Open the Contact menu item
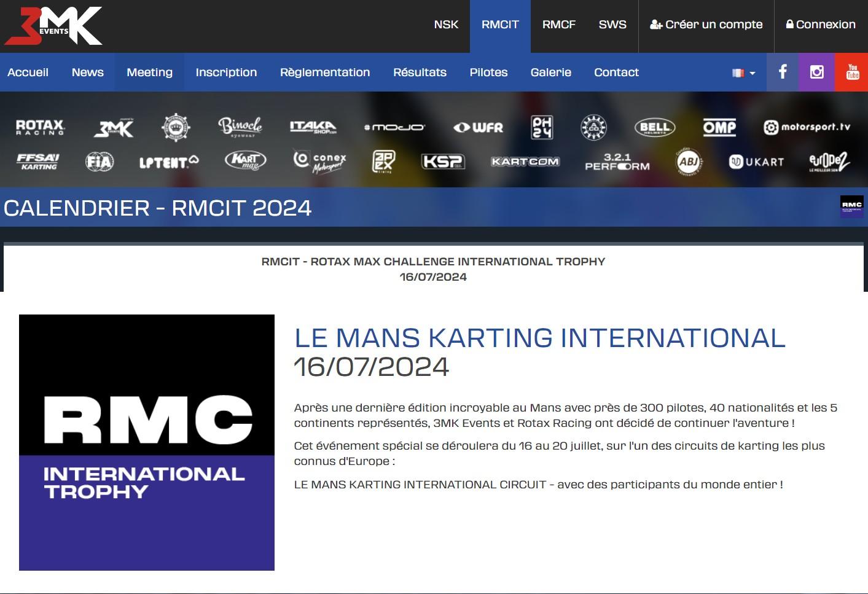Viewport: 868px width, 594px height. point(616,72)
